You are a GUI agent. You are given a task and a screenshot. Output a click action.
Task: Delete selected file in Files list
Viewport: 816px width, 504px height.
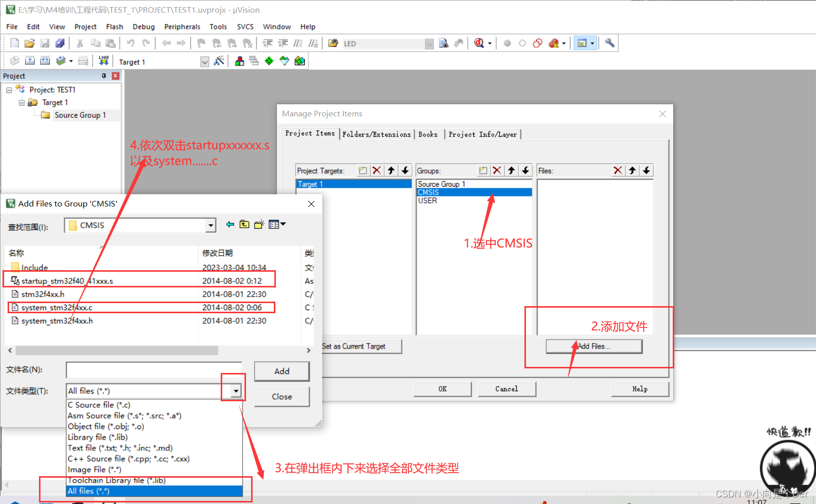(618, 171)
